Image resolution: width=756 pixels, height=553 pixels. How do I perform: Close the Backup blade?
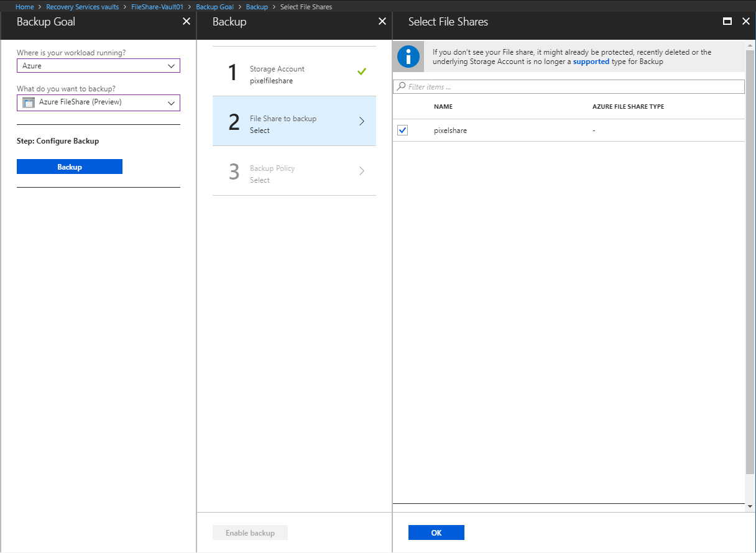pyautogui.click(x=382, y=22)
